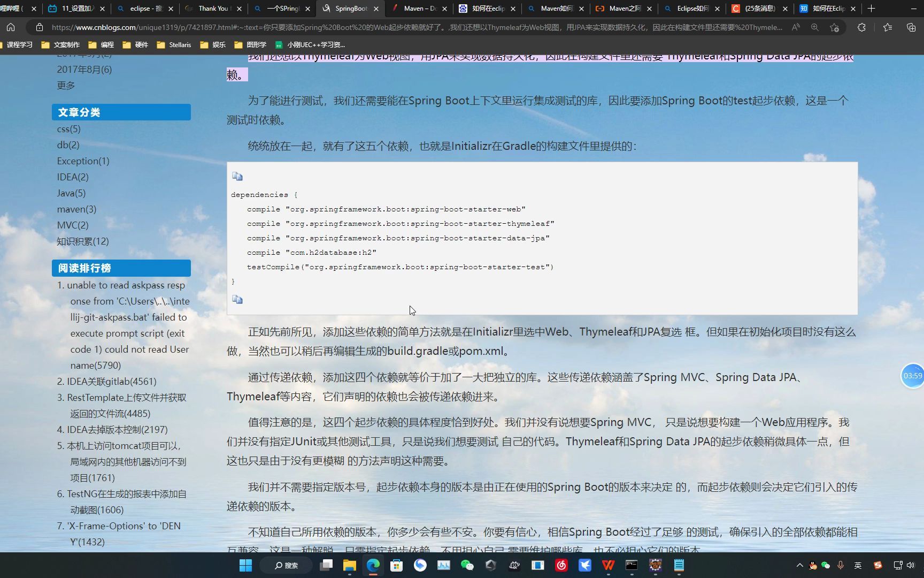Click the microphone icon in system tray
This screenshot has height=578, width=924.
(x=841, y=565)
